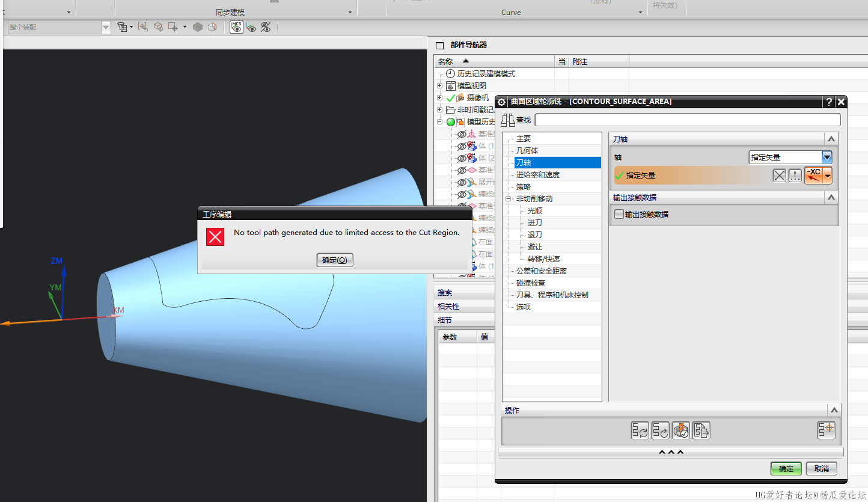Click the binoculars 查找 icon
Viewport: 868px width, 502px height.
pyautogui.click(x=508, y=120)
